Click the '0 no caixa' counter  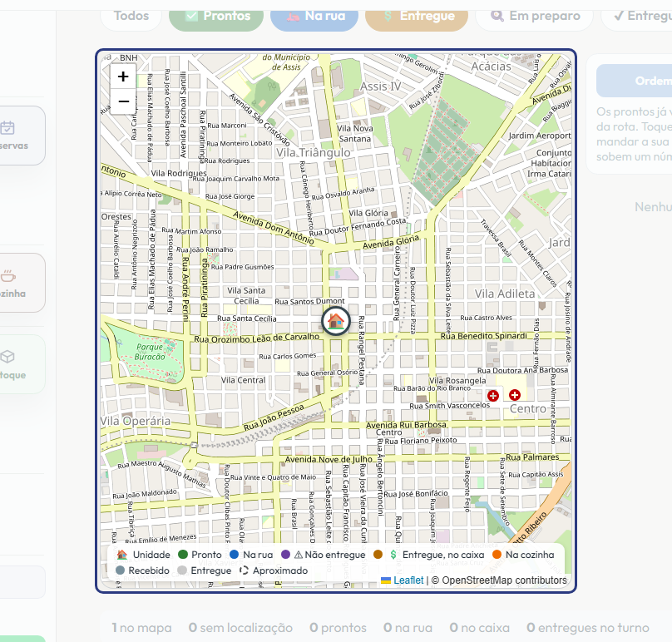point(479,628)
